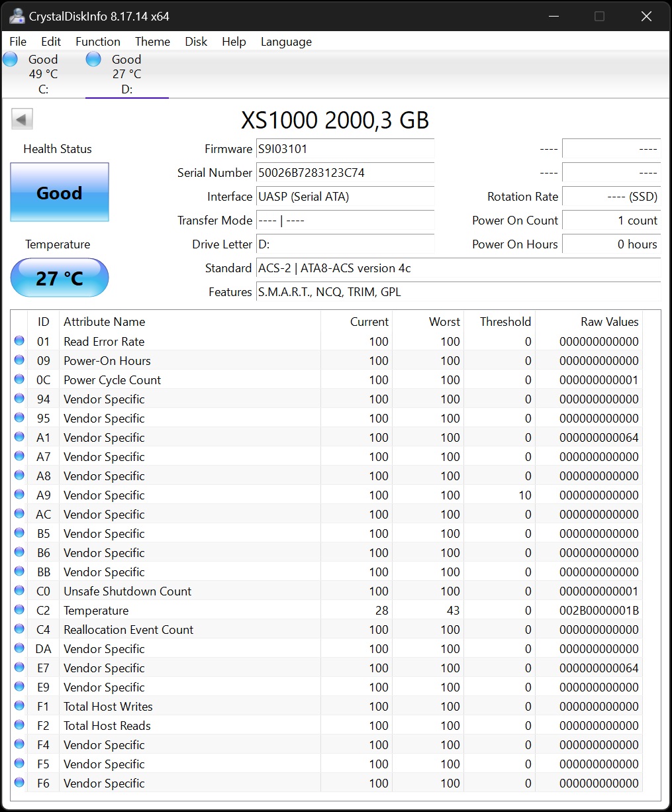
Task: Click the previous disk arrow button
Action: point(22,120)
